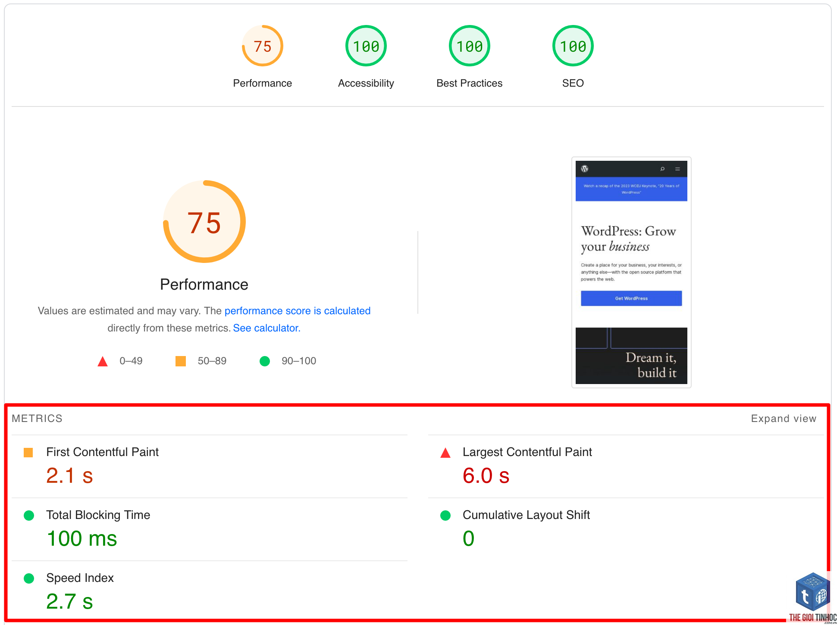840x625 pixels.
Task: Click the '50–89' legend range text
Action: click(x=212, y=361)
